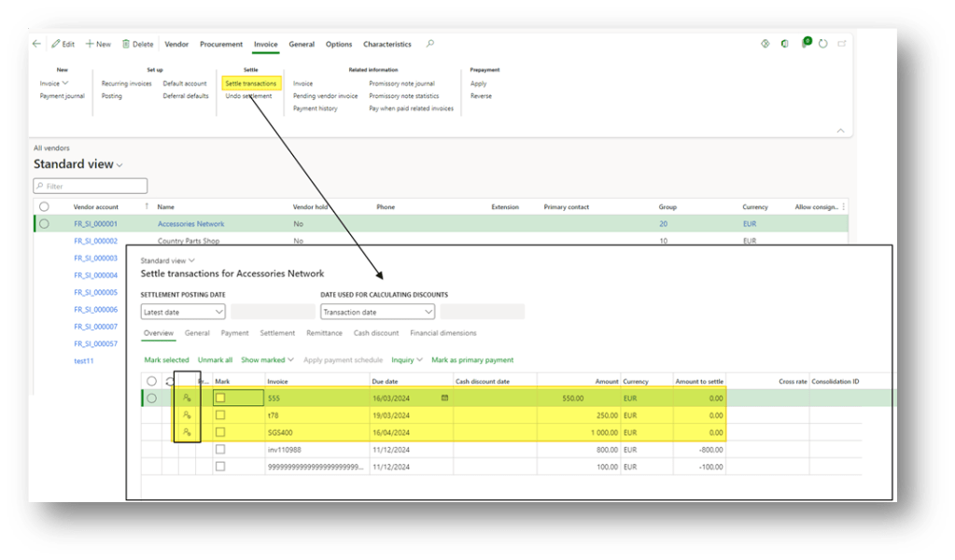The width and height of the screenshot is (955, 560).
Task: Open the Cash discount tab
Action: pos(376,333)
